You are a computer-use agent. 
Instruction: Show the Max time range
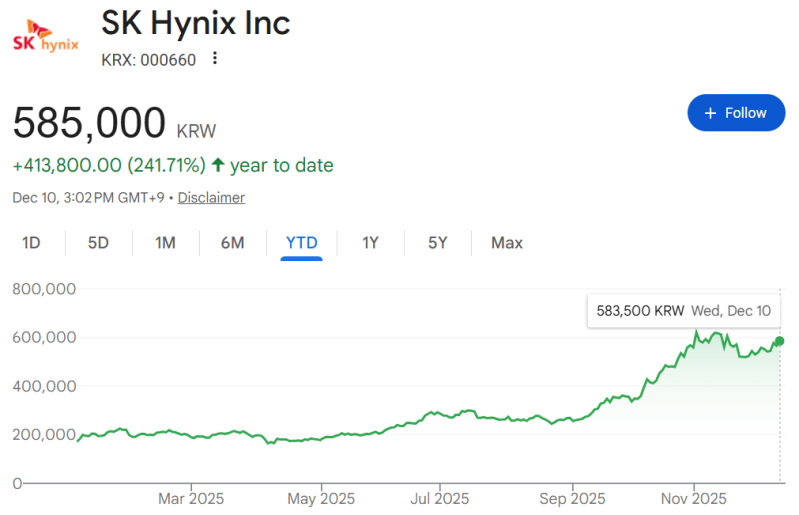coord(506,243)
